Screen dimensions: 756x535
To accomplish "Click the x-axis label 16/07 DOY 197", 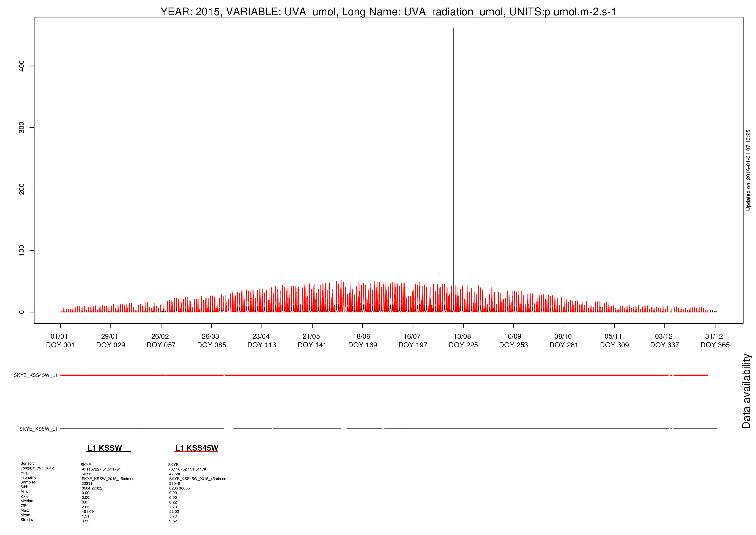I will 413,341.
